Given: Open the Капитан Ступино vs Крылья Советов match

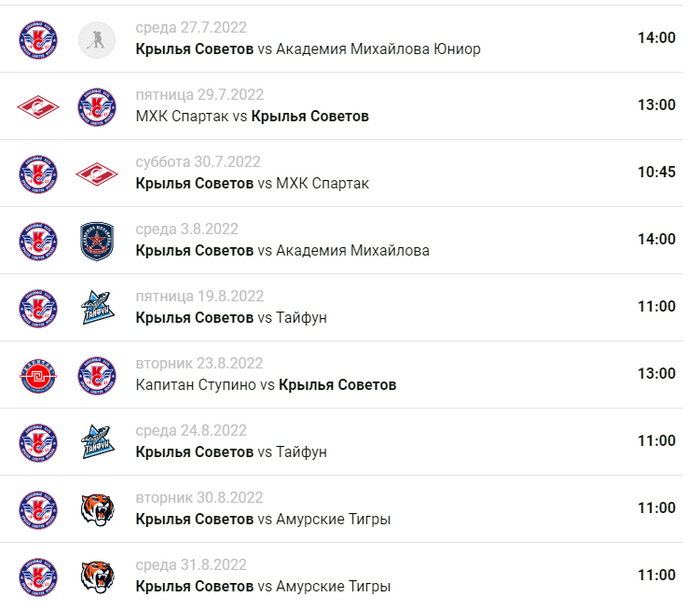Looking at the screenshot, I should point(266,384).
